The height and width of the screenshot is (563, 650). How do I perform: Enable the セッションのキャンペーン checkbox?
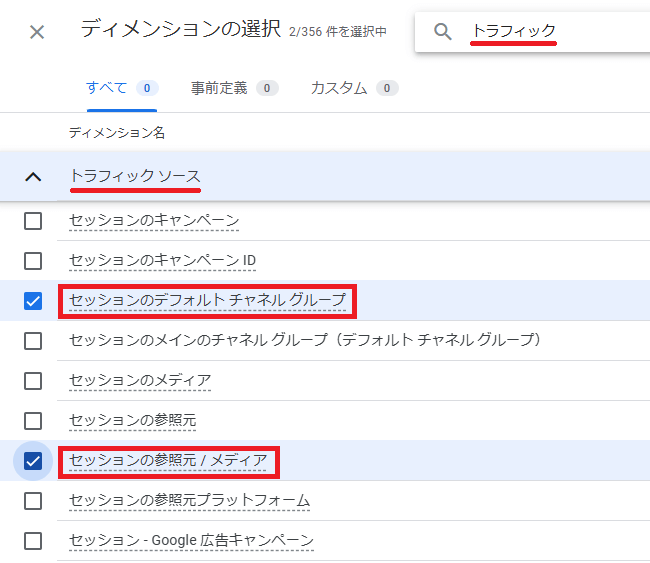[x=33, y=221]
